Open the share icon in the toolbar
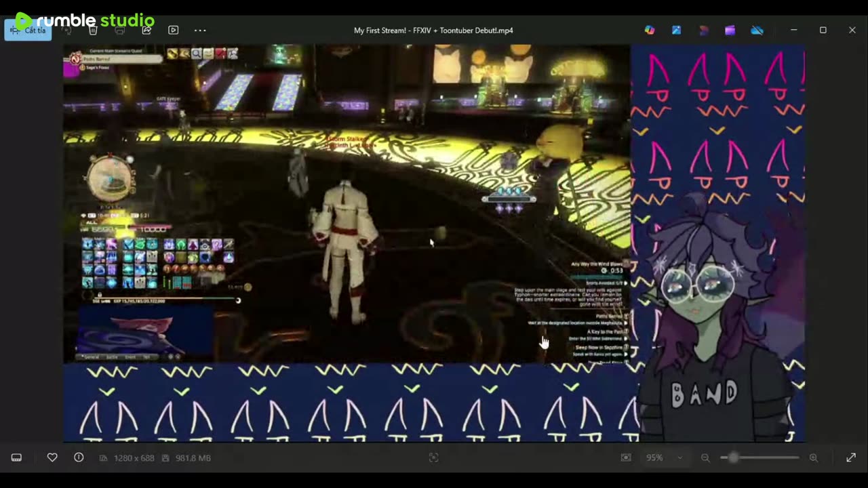 click(146, 30)
